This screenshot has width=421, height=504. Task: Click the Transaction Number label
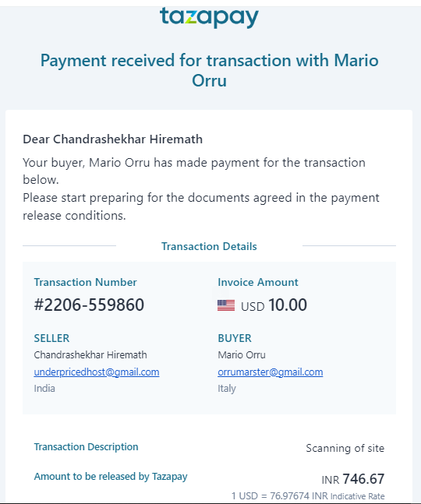(x=85, y=282)
